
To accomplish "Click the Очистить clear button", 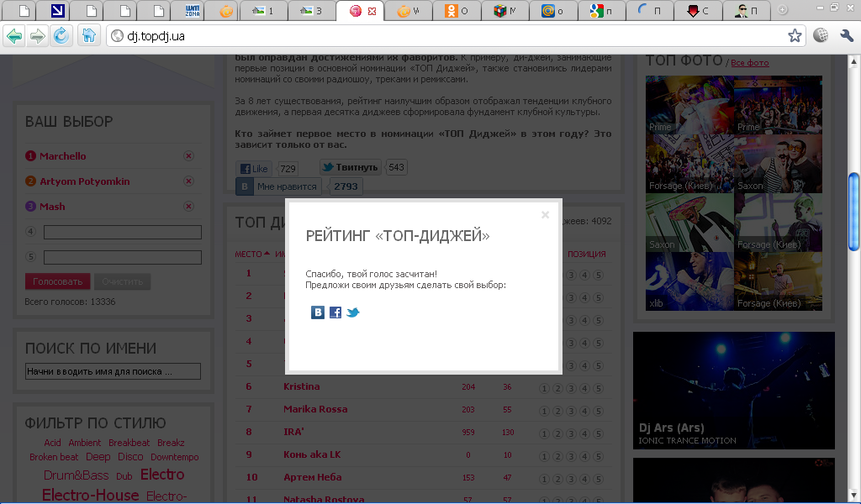I will (x=123, y=281).
